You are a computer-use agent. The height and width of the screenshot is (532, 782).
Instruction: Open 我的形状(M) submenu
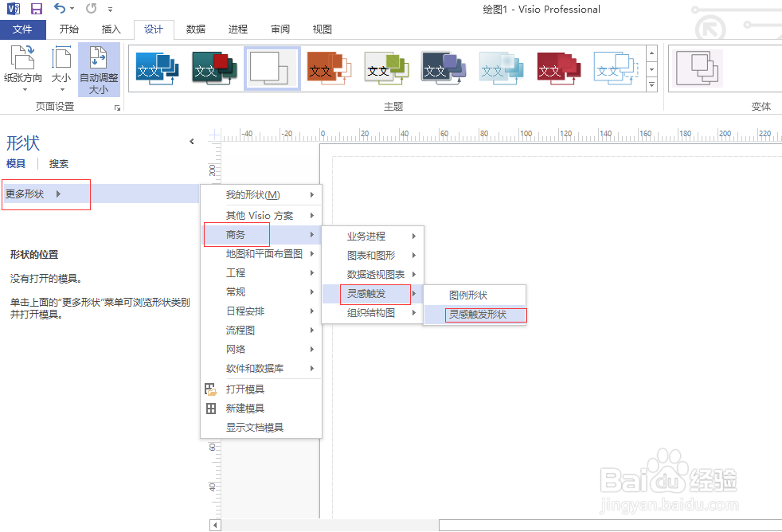(261, 195)
